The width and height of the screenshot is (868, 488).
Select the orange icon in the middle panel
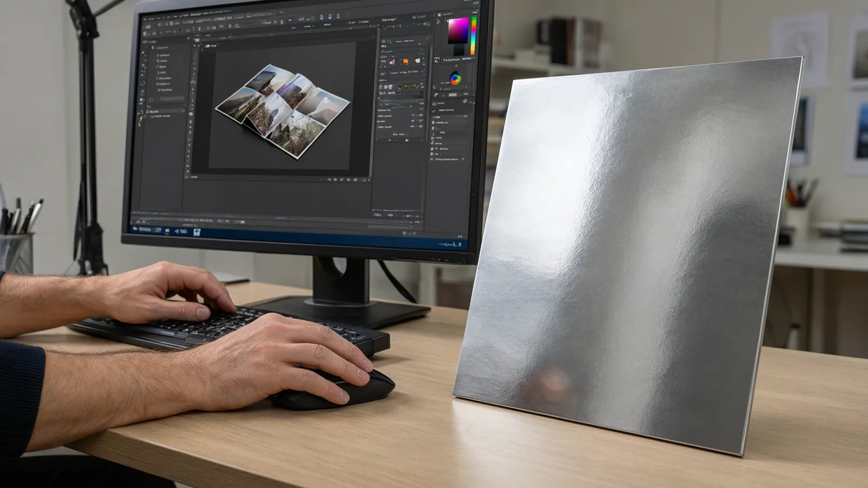406,62
